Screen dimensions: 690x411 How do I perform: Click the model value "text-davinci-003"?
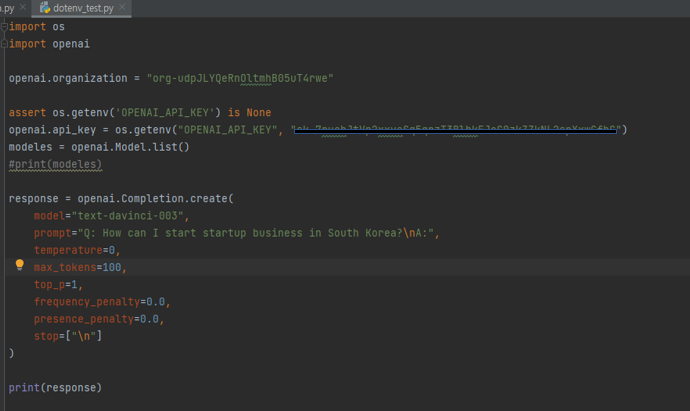coord(128,216)
